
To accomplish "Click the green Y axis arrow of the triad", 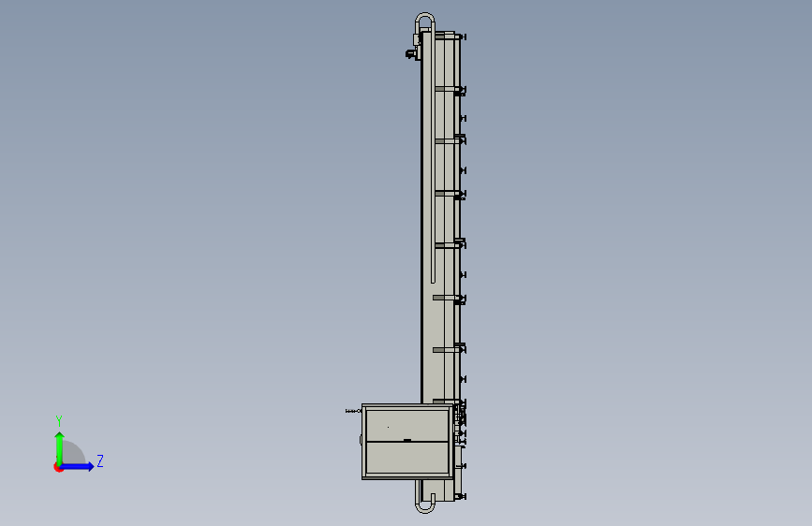I will 60,447.
